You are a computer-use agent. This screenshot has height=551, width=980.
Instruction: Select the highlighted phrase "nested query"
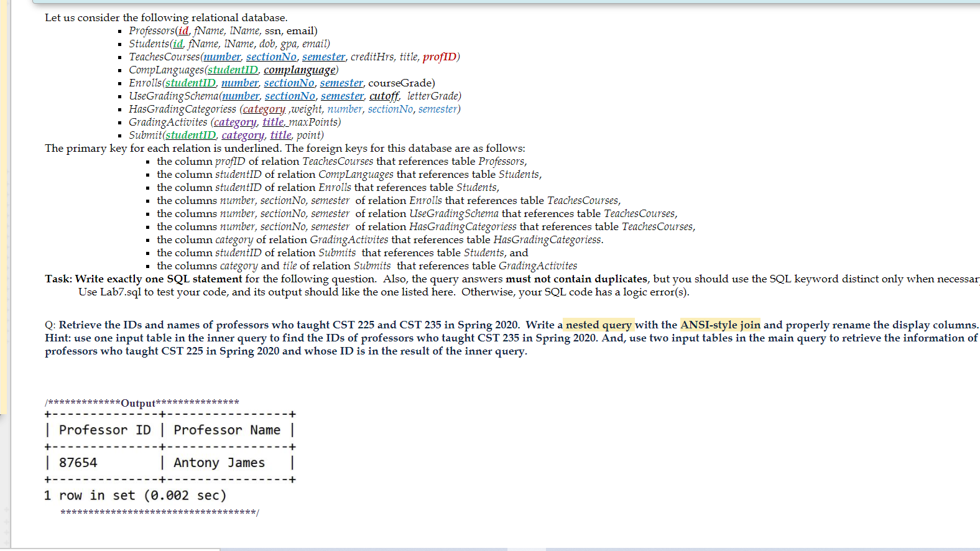point(599,325)
